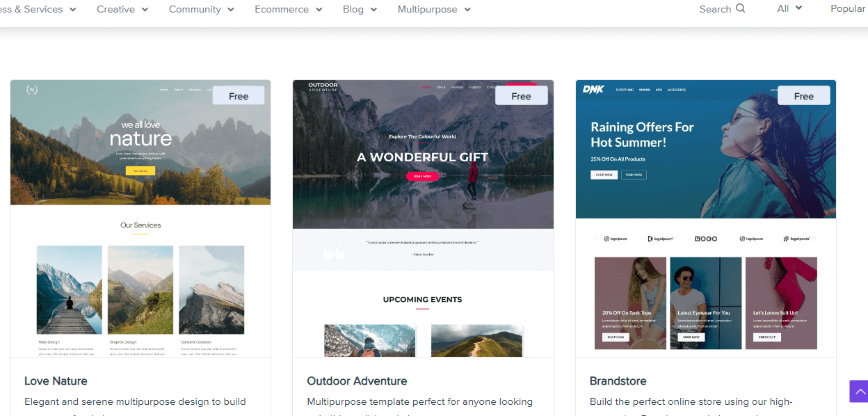Click the purple scroll-to-top arrow button
The image size is (868, 416).
pos(859,391)
